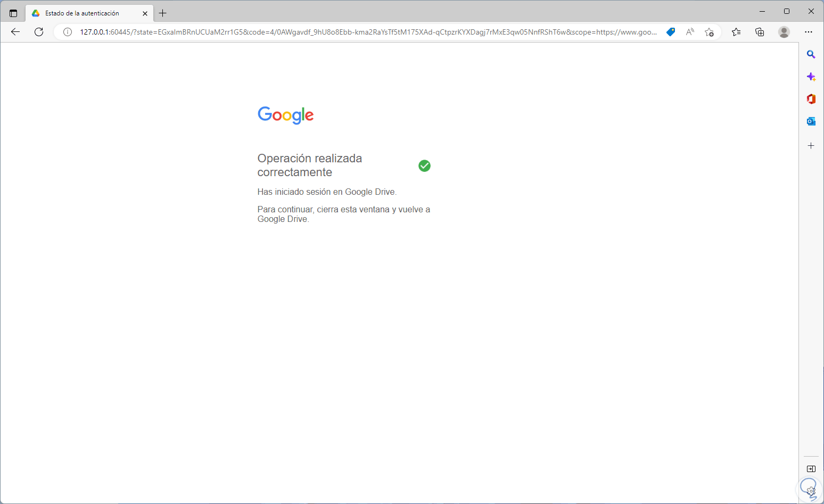
Task: Close the Estado de la autenticación tab
Action: click(145, 13)
